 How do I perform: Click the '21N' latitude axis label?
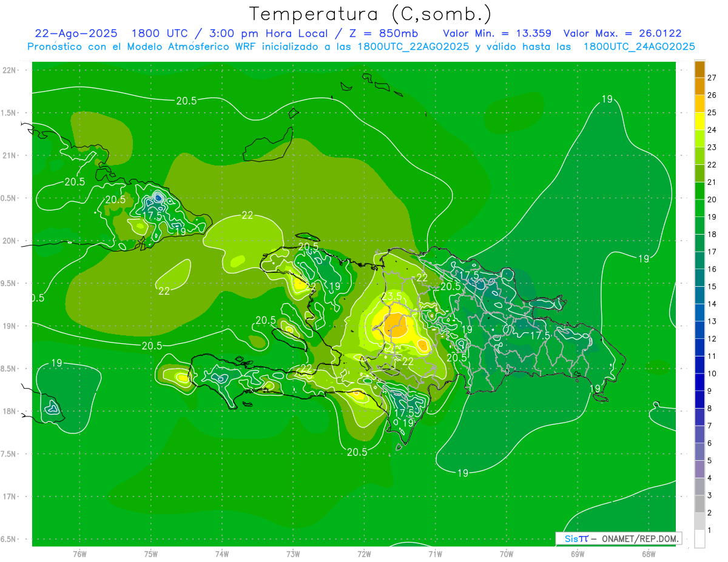pyautogui.click(x=9, y=155)
